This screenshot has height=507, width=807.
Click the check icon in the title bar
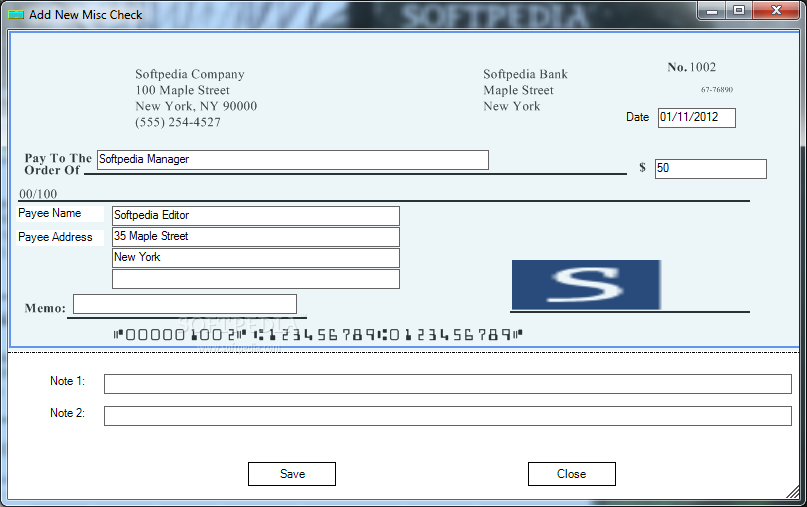point(16,14)
